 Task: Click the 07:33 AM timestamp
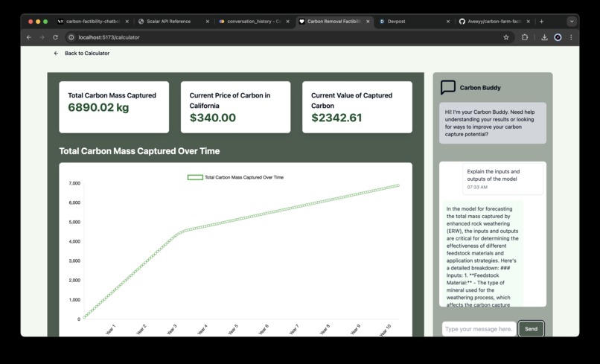coord(477,187)
